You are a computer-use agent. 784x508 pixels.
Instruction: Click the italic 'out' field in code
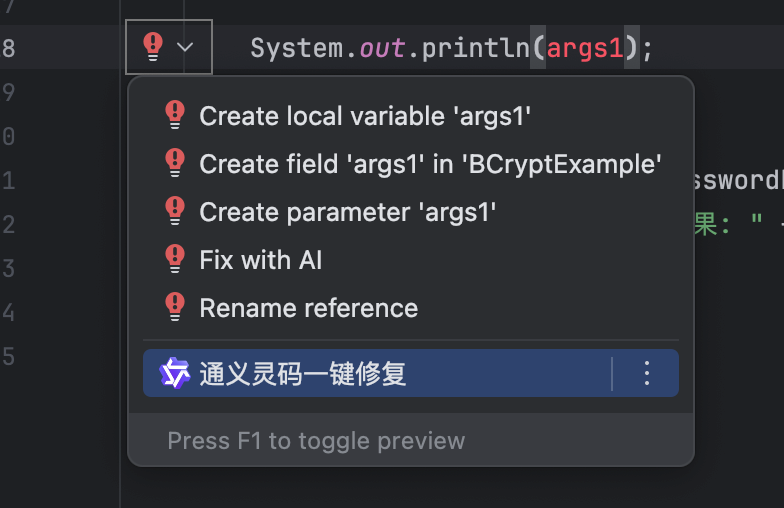point(382,48)
